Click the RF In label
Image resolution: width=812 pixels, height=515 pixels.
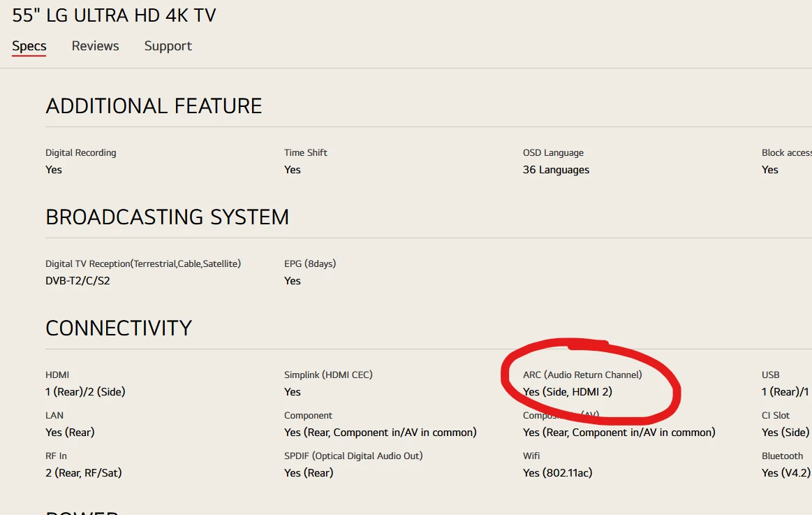56,456
